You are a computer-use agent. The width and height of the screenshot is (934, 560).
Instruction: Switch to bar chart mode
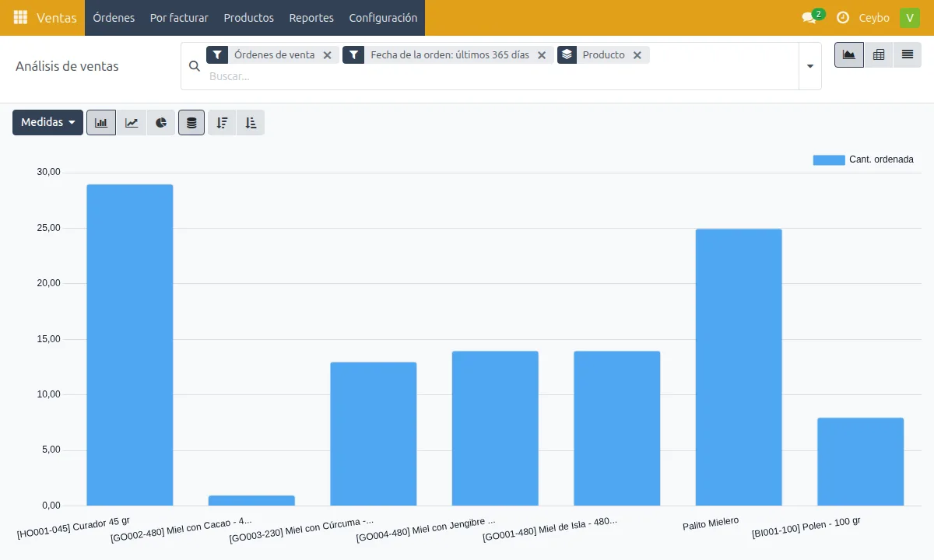point(101,123)
